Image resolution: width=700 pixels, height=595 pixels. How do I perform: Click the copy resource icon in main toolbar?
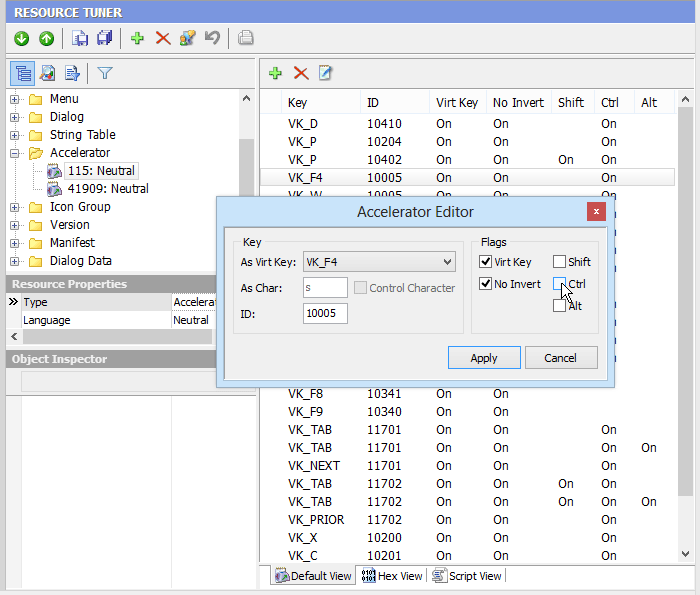(x=80, y=38)
